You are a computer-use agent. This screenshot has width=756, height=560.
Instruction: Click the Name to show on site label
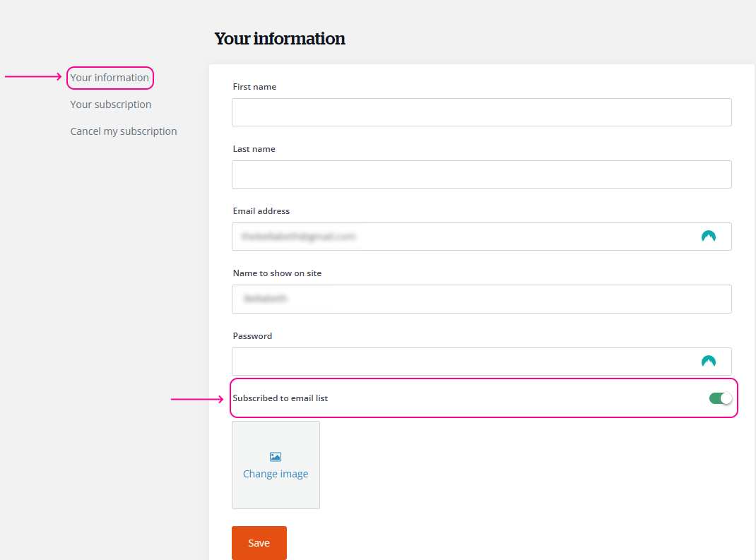(x=277, y=273)
